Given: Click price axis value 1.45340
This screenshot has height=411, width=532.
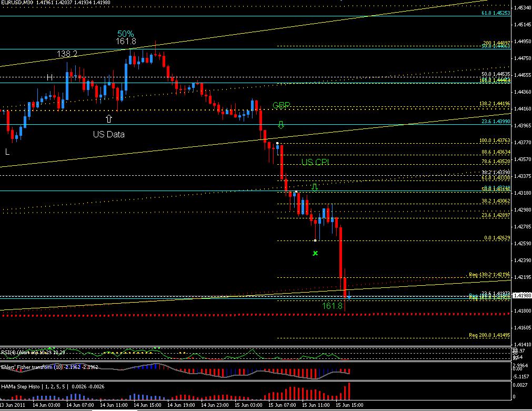Looking at the screenshot, I should (523, 7).
